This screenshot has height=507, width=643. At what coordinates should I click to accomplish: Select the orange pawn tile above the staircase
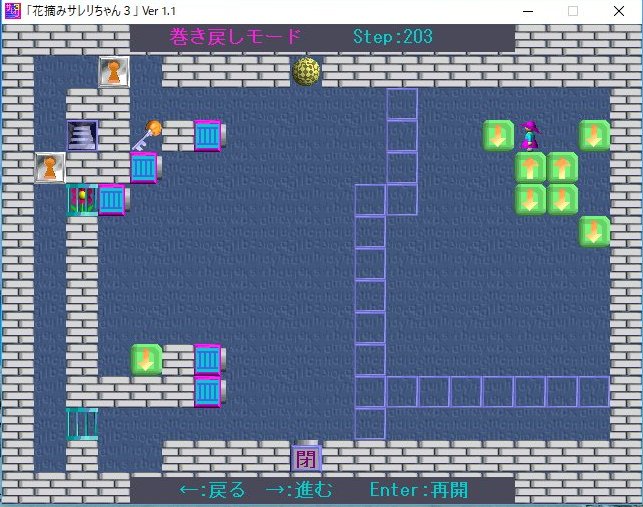pyautogui.click(x=114, y=72)
